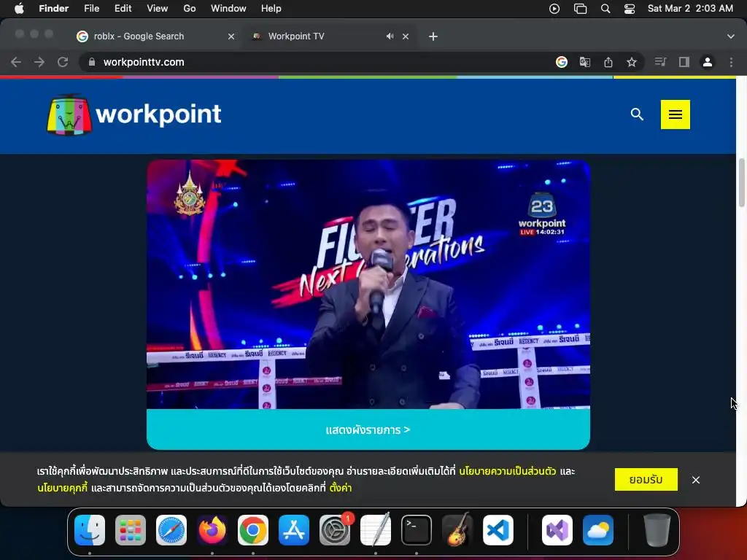Open Chrome three-dot menu
The width and height of the screenshot is (747, 560).
coord(731,62)
